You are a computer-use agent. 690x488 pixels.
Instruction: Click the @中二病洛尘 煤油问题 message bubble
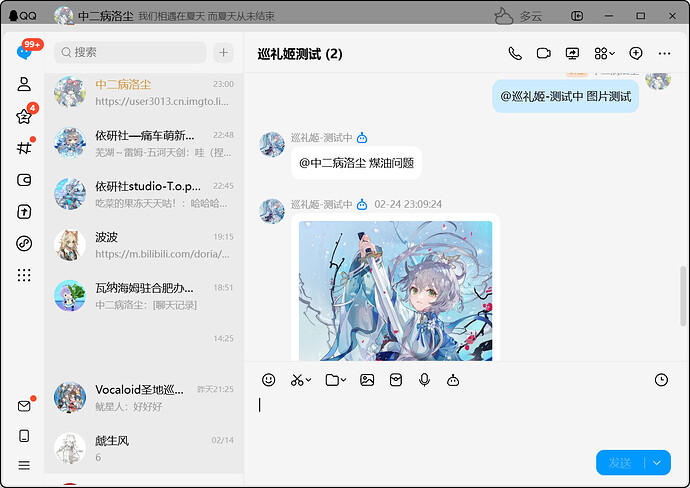click(356, 163)
